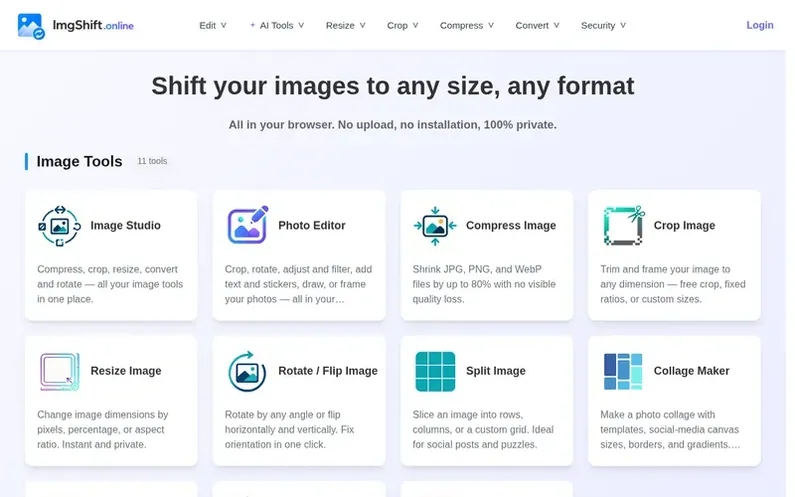Screen dimensions: 795x497
Task: Click 'Slice an image into rows' description
Action: [x=483, y=430]
